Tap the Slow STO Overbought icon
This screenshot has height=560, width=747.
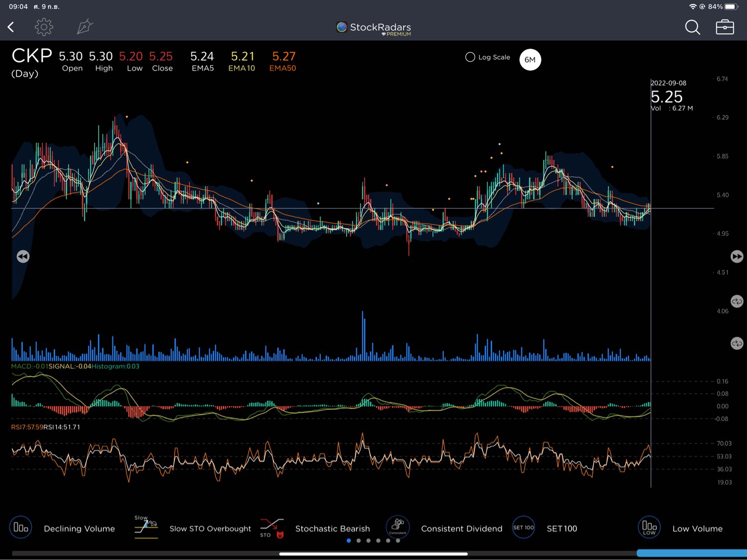click(146, 527)
